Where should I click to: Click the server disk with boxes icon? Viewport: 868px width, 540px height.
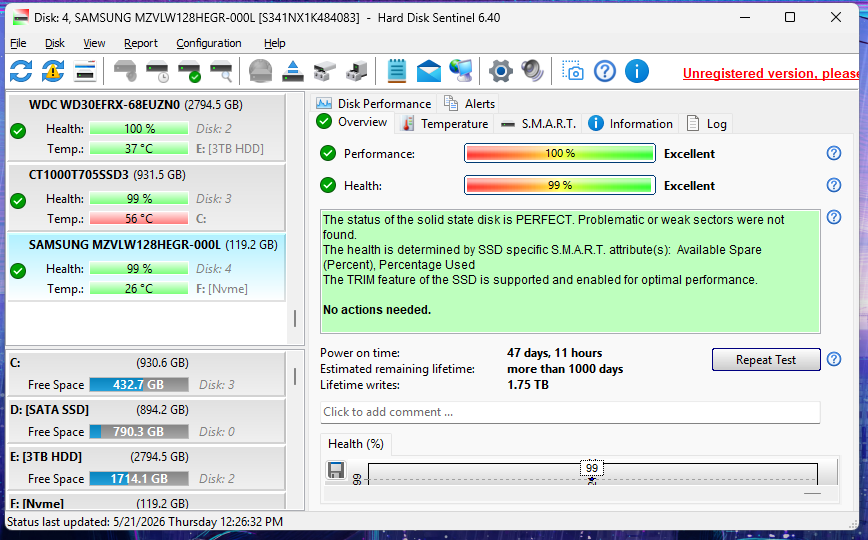coord(356,71)
